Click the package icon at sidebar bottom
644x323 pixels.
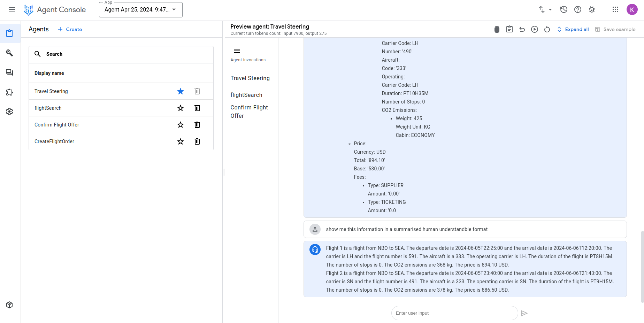(x=9, y=305)
